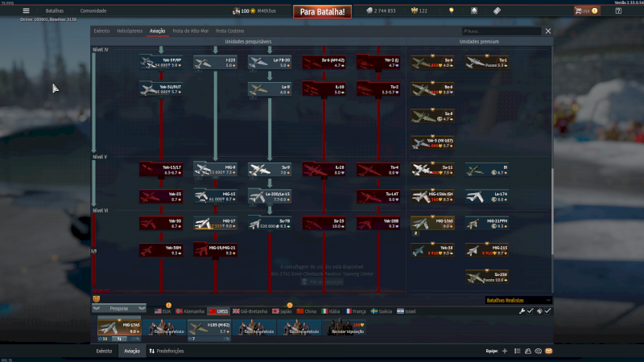The width and height of the screenshot is (644, 362).
Task: Focus the Busca search field
Action: click(501, 31)
